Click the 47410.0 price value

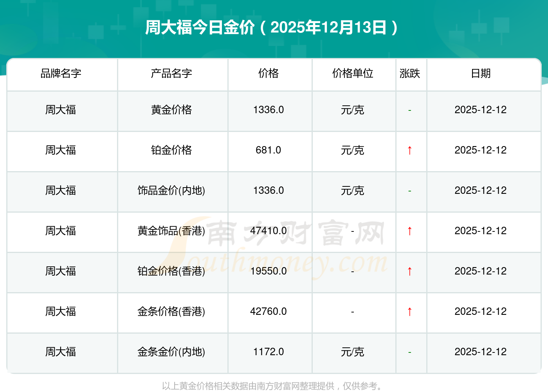pos(269,231)
